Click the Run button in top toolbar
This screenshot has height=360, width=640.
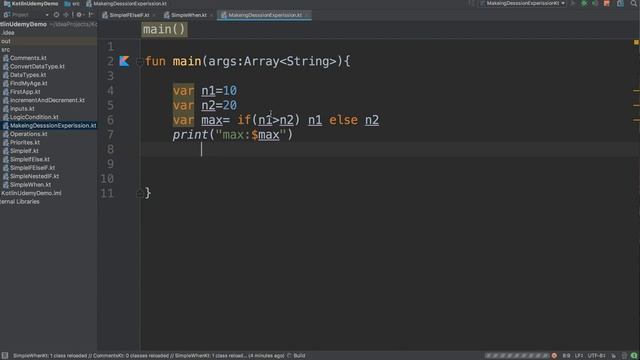(x=573, y=3)
